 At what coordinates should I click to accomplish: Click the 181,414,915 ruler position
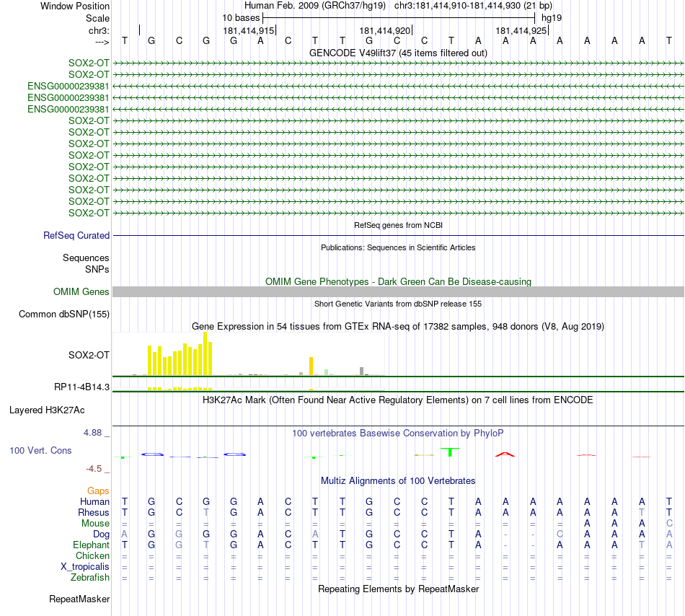tap(249, 30)
